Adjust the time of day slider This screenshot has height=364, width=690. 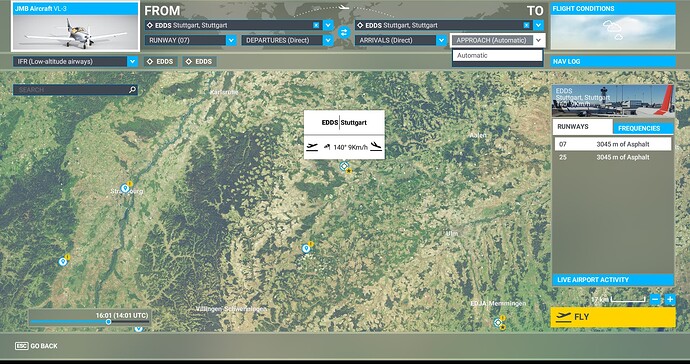108,322
